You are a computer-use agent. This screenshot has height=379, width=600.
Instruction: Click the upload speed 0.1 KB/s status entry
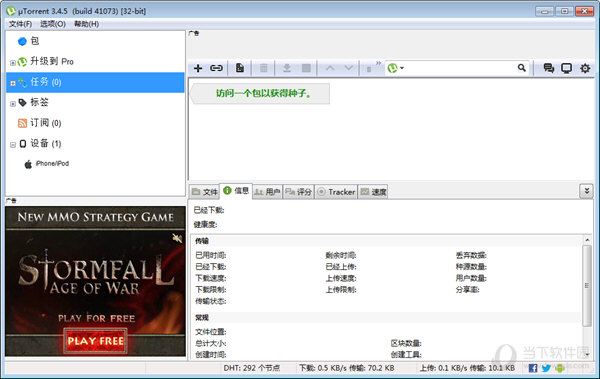click(x=467, y=368)
